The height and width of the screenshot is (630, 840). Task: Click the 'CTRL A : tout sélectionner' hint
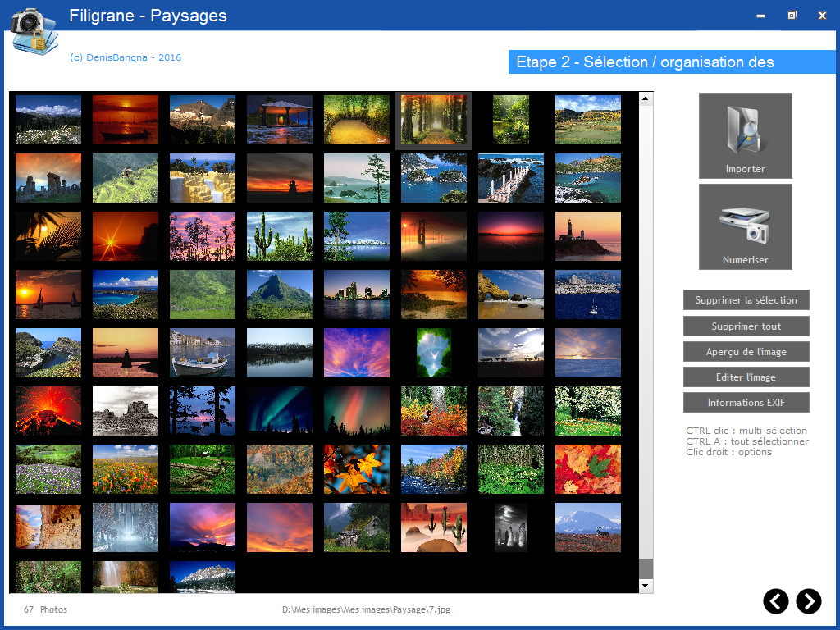(747, 441)
